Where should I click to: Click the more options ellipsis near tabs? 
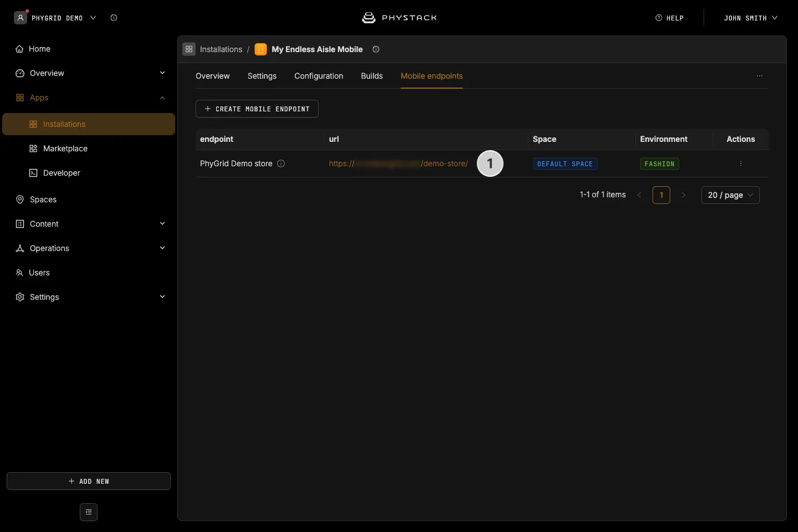[x=760, y=76]
